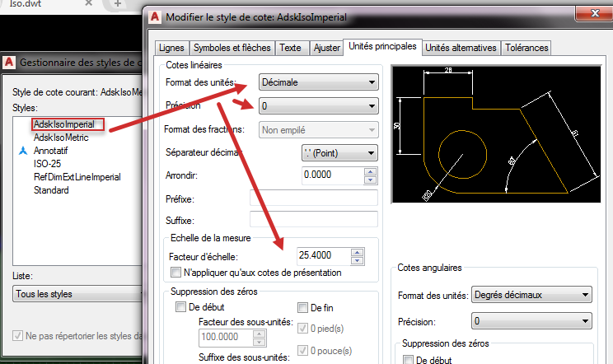
Task: Decrease the Arrondir value with down arrow
Action: click(370, 180)
